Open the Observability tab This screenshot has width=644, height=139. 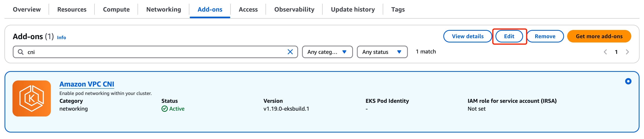[x=294, y=9]
